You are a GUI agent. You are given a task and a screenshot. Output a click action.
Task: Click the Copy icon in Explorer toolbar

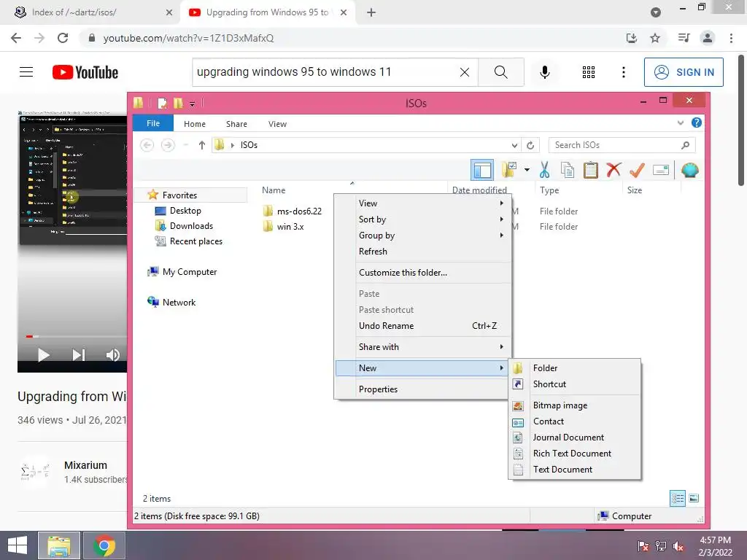(568, 170)
